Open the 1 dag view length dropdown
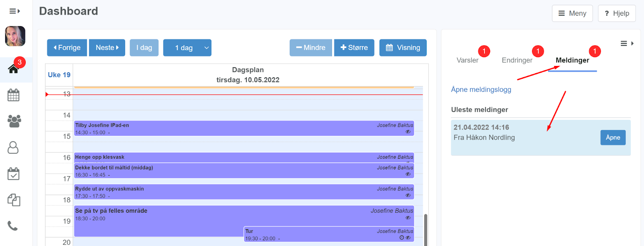This screenshot has height=246, width=644. pos(187,47)
